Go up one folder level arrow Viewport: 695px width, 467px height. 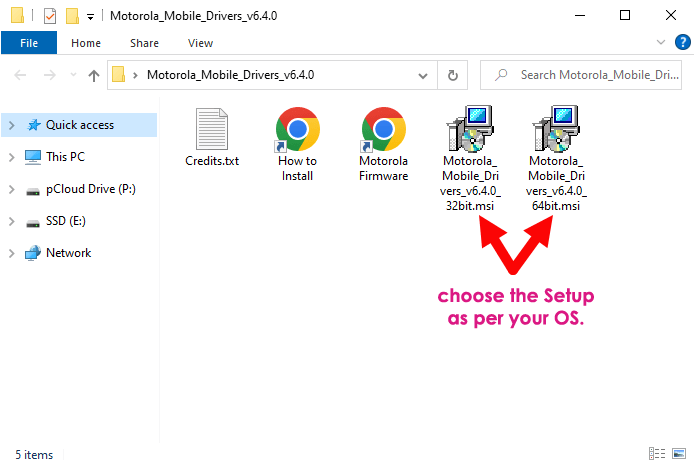pos(94,76)
